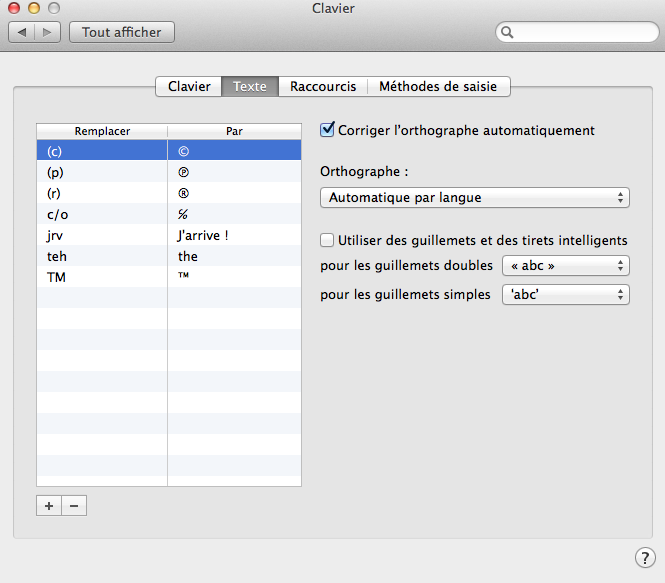This screenshot has width=665, height=583.
Task: Close the Clavier window with red button
Action: click(x=14, y=8)
